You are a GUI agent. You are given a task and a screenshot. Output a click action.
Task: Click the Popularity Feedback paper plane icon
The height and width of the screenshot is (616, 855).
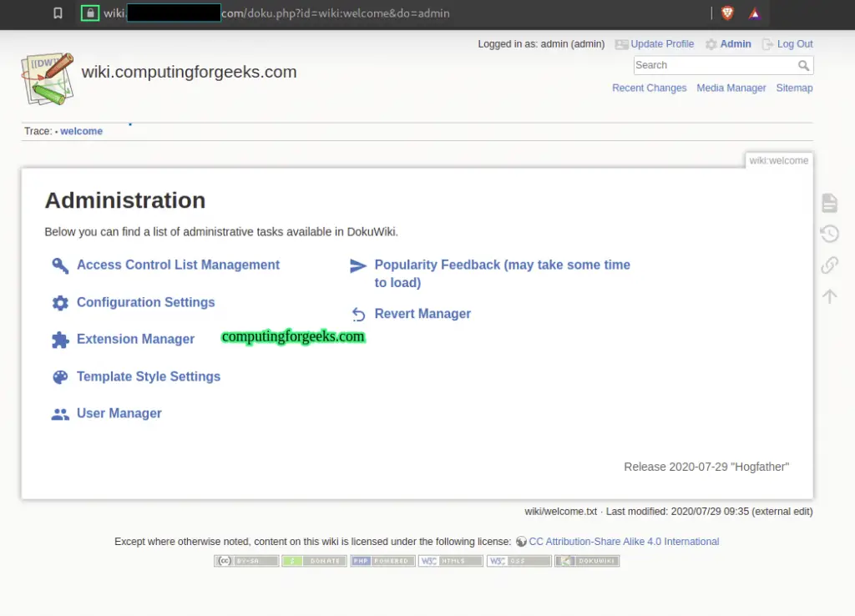(x=357, y=265)
